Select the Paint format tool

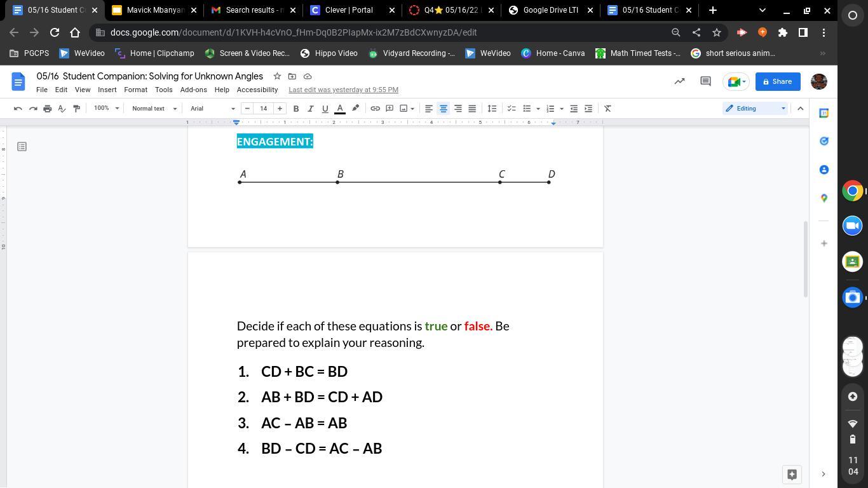click(76, 109)
